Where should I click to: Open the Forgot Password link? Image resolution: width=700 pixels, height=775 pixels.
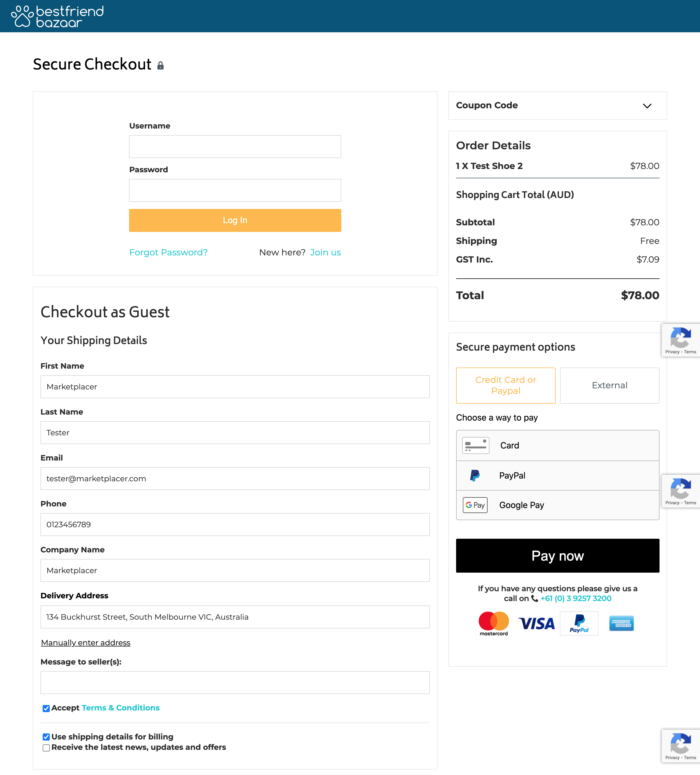click(x=168, y=253)
